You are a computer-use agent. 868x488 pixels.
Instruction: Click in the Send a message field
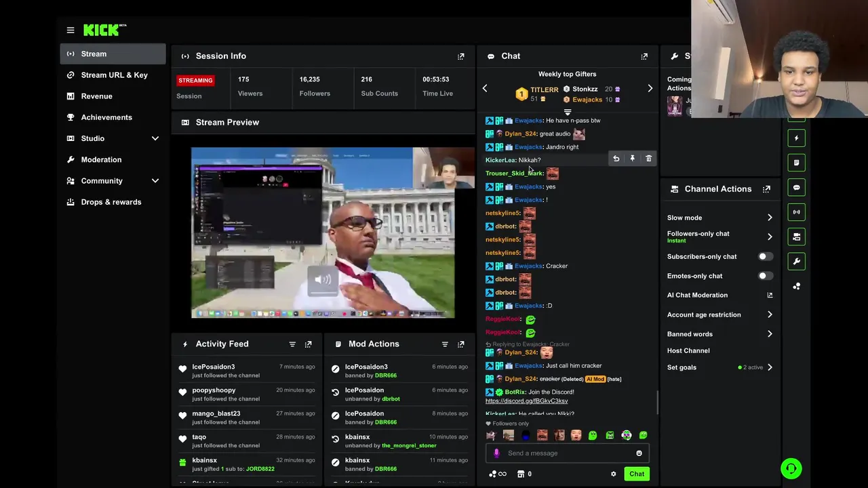pyautogui.click(x=567, y=453)
